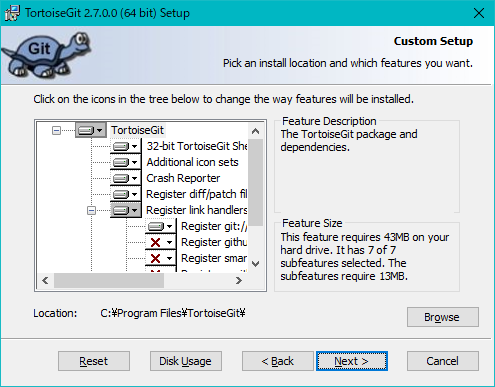The height and width of the screenshot is (387, 495).
Task: Click the Browse button for install location
Action: 443,317
